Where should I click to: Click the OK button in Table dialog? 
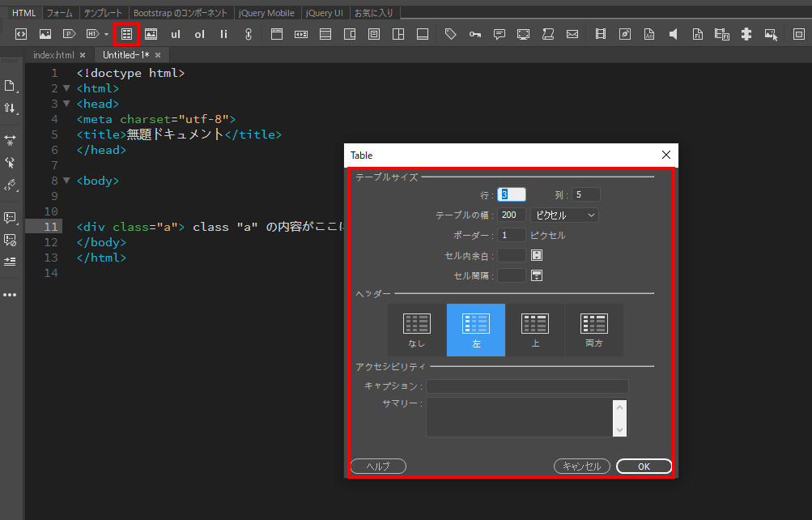[x=644, y=467]
